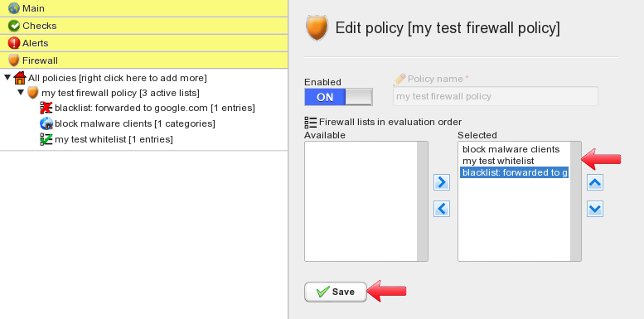Move selected list up with up arrow
The height and width of the screenshot is (319, 644).
(x=595, y=182)
